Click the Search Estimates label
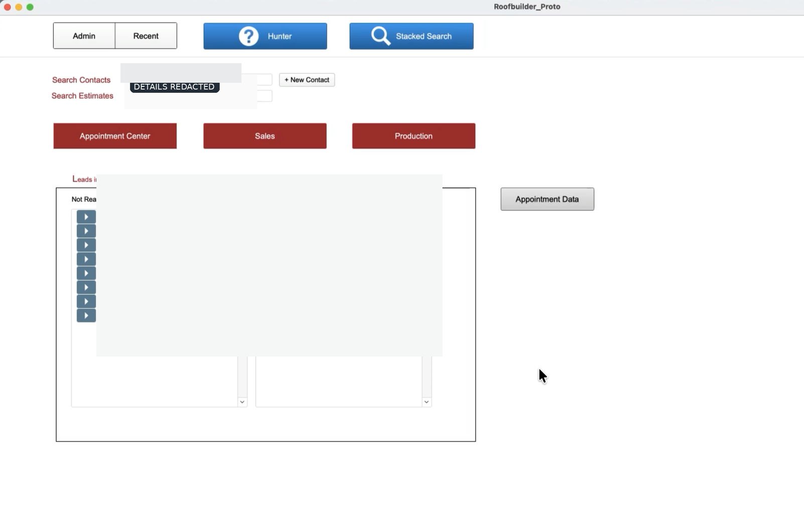Viewport: 804px width, 532px height. coord(82,96)
